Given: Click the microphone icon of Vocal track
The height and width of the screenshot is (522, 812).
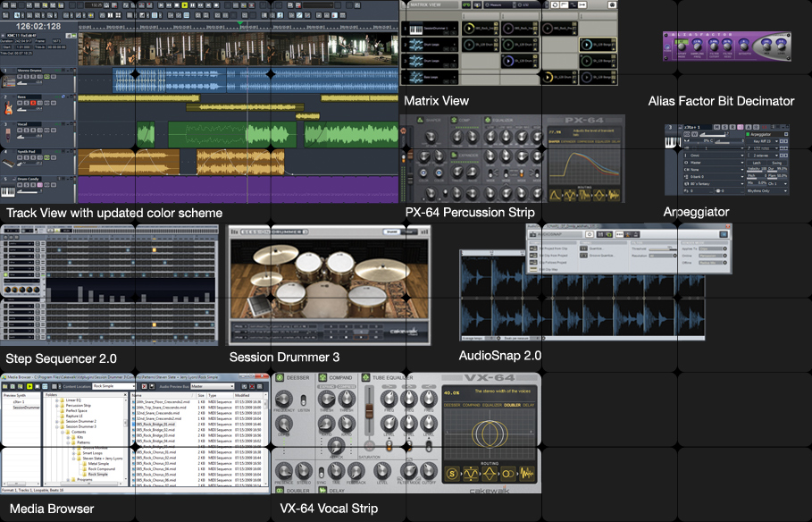Looking at the screenshot, I should click(x=8, y=135).
